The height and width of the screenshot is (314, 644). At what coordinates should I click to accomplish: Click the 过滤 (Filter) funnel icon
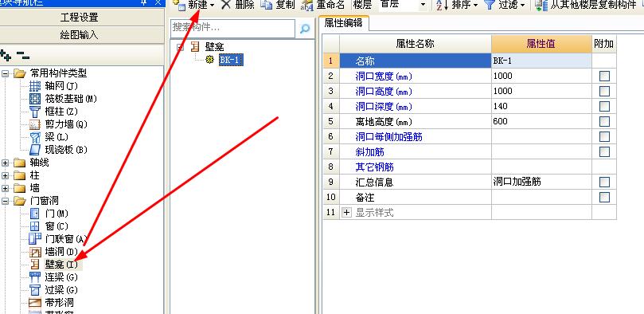click(489, 5)
